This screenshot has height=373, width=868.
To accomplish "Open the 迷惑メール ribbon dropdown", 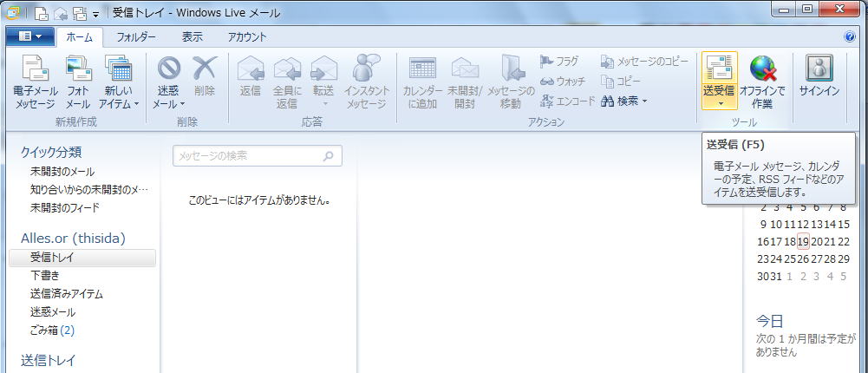I will click(x=168, y=82).
